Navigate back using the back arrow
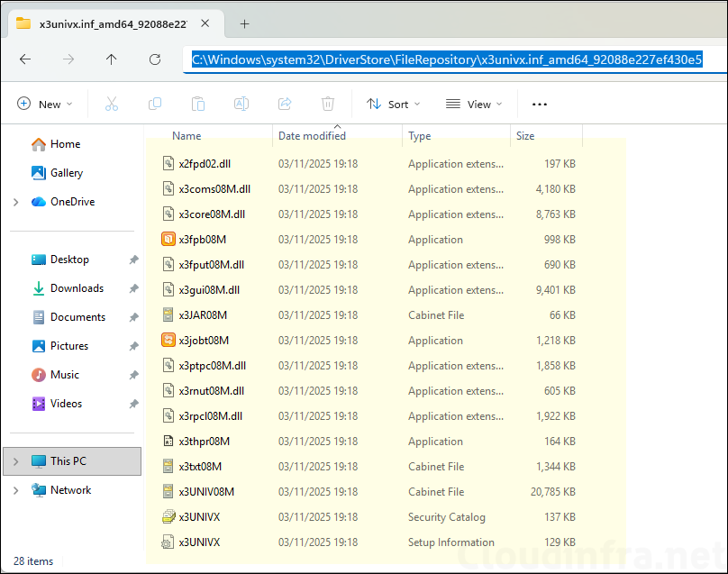 (x=25, y=59)
